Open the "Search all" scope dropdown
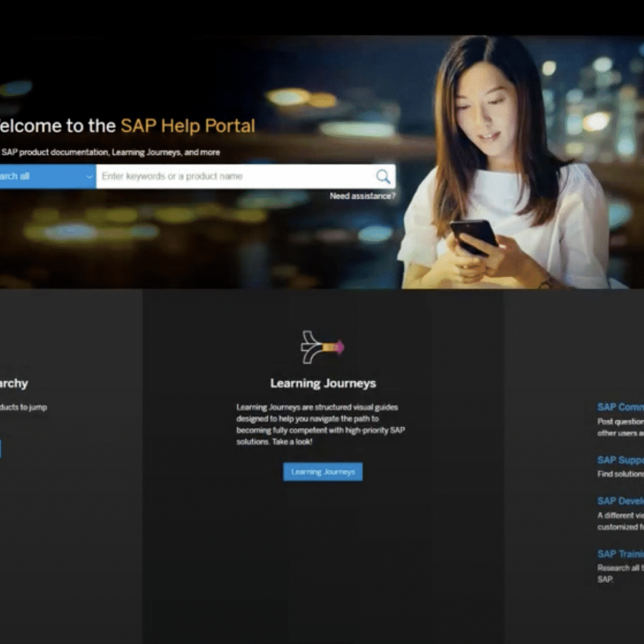 [46, 176]
